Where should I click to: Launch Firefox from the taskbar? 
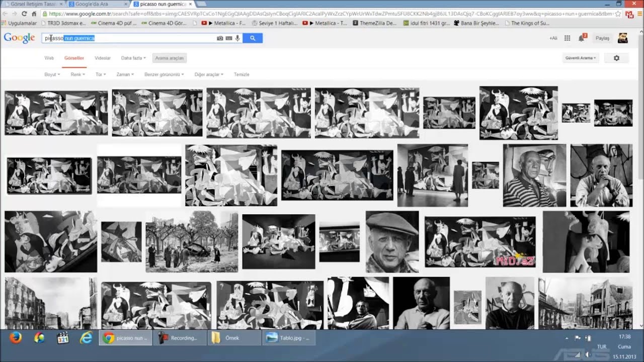(16, 338)
